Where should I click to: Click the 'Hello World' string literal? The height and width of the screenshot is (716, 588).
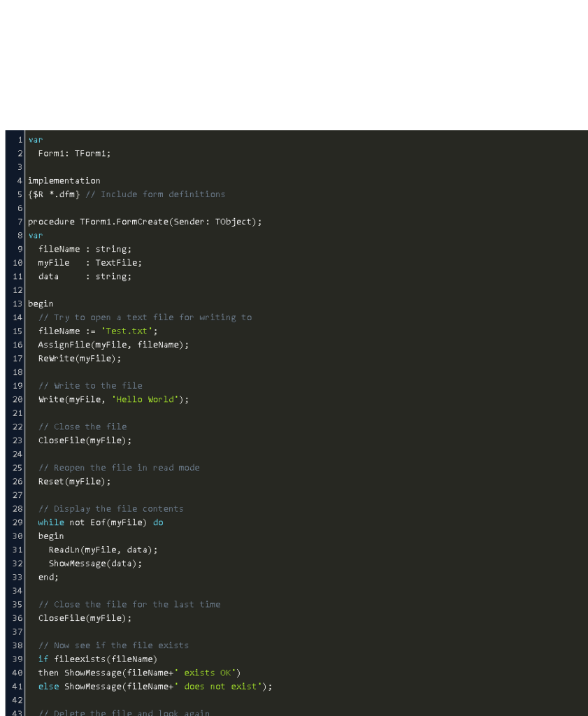[x=145, y=399]
